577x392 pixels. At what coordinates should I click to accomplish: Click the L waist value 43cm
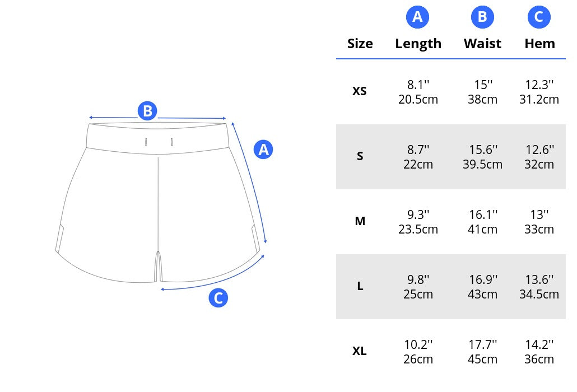coord(482,294)
